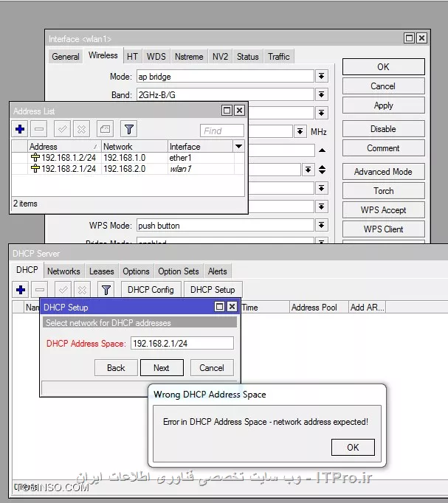Launch the Torch tool

pyautogui.click(x=384, y=191)
